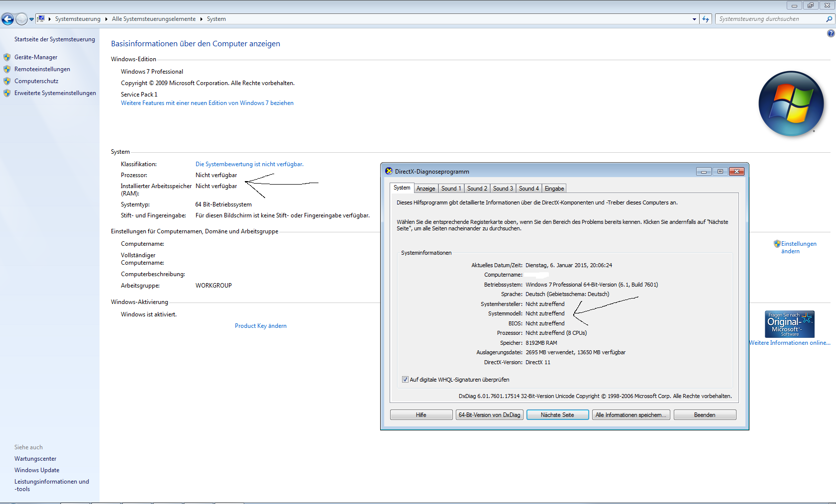The width and height of the screenshot is (836, 504).
Task: Toggle Auf digitale WHQL-Signaturen überprüfen checkbox
Action: pos(405,380)
